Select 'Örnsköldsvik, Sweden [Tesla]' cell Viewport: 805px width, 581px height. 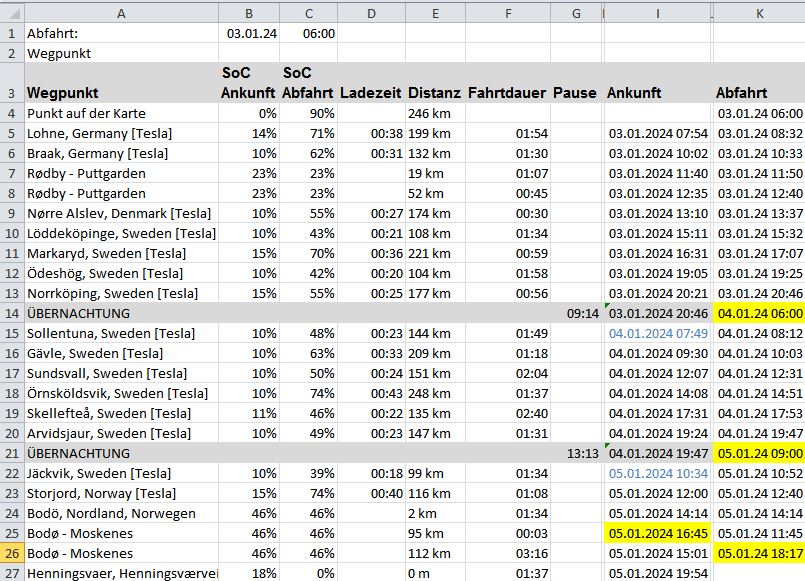click(x=121, y=393)
